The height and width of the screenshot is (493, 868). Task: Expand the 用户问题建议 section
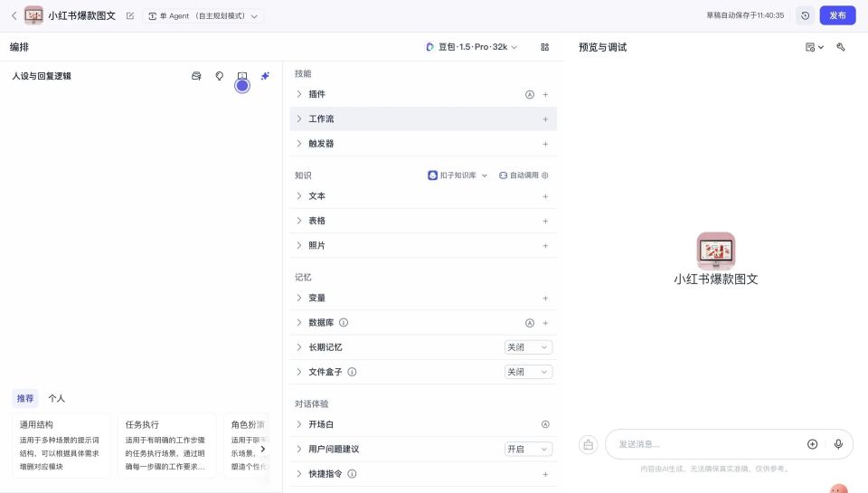tap(299, 449)
